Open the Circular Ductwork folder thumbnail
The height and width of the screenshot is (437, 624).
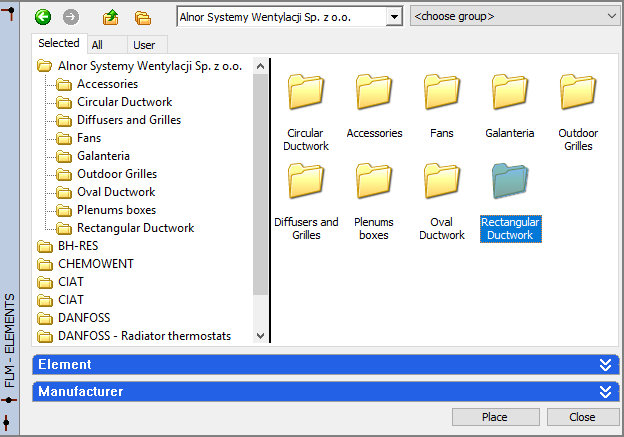tap(305, 96)
